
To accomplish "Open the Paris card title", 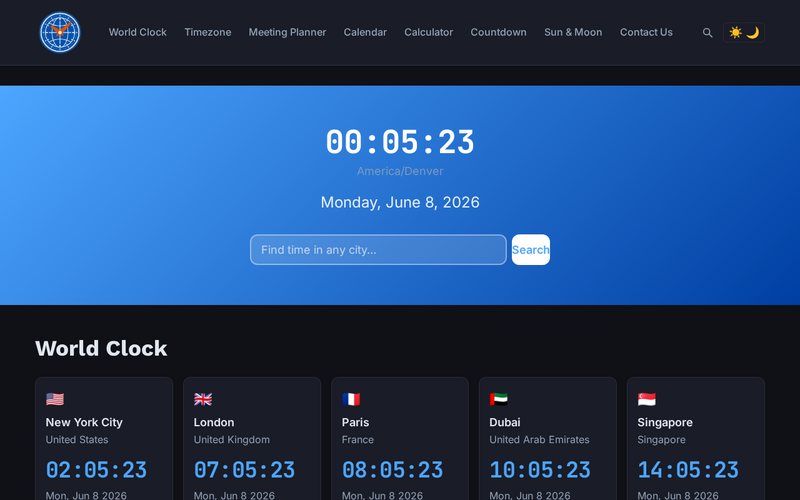I will [356, 422].
